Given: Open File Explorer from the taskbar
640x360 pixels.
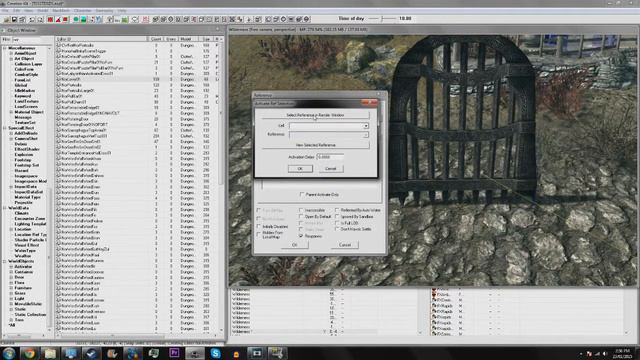Looking at the screenshot, I should [x=50, y=353].
